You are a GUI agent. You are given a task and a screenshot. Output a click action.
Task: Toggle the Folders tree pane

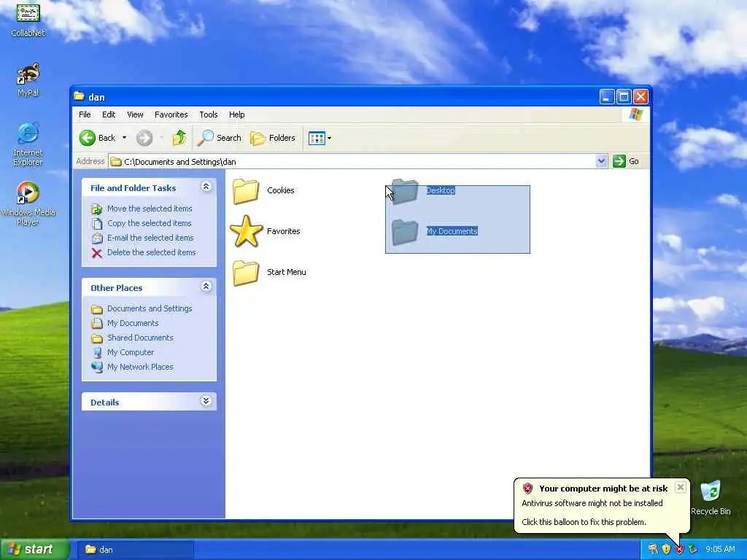(273, 138)
